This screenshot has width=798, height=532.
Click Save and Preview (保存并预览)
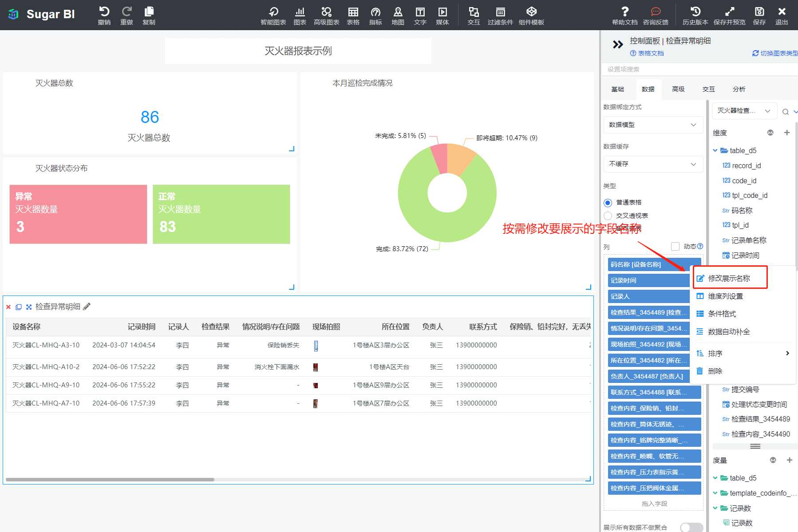730,15
